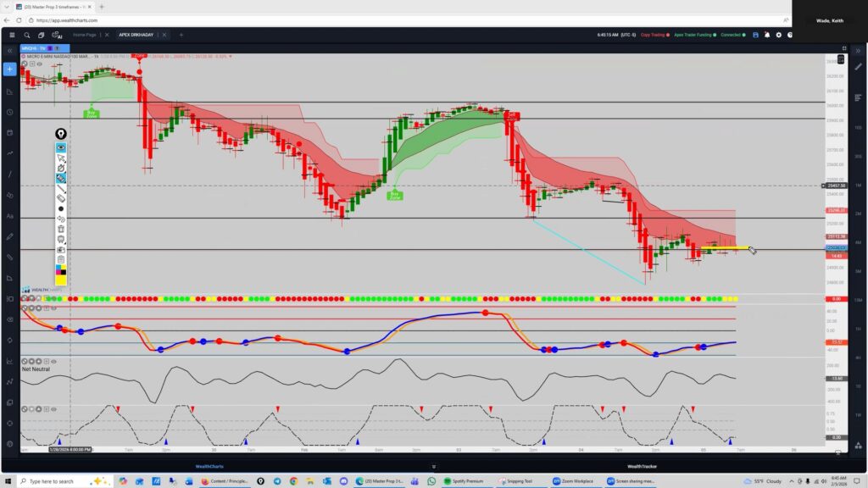Switch to the Home Page tab
Viewport: 868px width, 488px height.
85,35
